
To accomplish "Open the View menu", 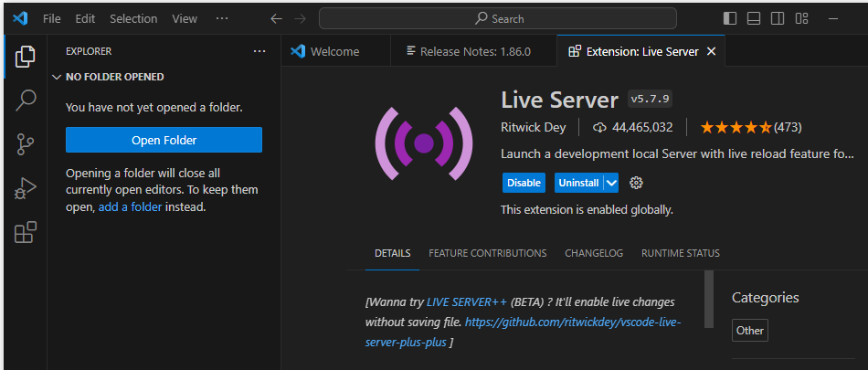I will [x=185, y=19].
